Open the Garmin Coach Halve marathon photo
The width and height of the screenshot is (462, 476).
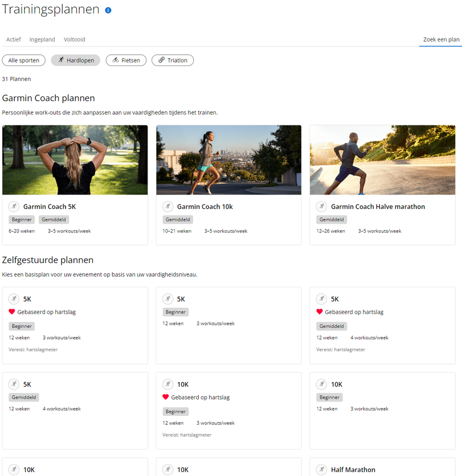[x=382, y=159]
